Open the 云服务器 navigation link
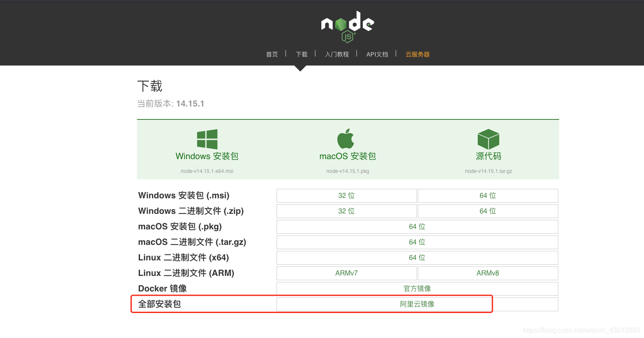The image size is (644, 338). pyautogui.click(x=417, y=54)
